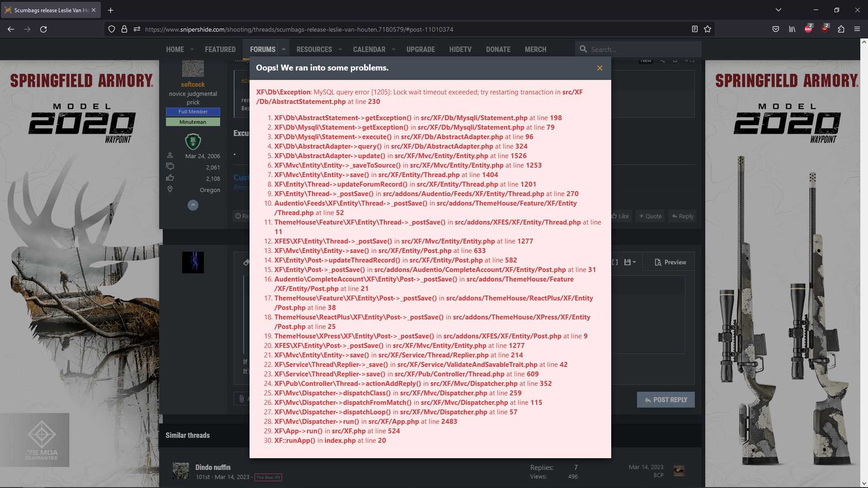Open MERCH navigation link

536,49
